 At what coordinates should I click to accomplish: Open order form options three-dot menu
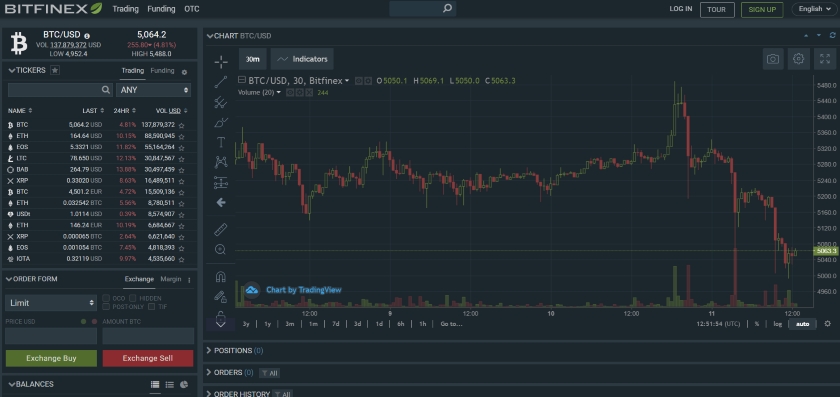pos(189,280)
